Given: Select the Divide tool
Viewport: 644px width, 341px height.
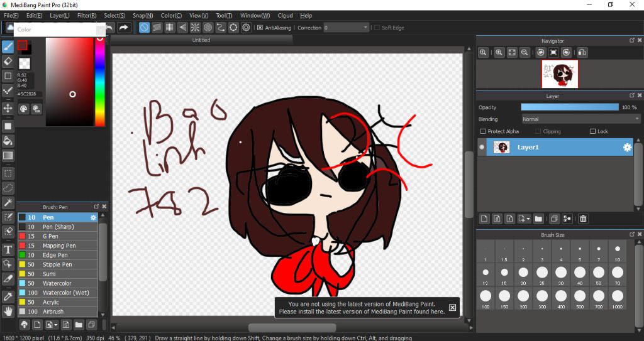Looking at the screenshot, I should (8, 279).
